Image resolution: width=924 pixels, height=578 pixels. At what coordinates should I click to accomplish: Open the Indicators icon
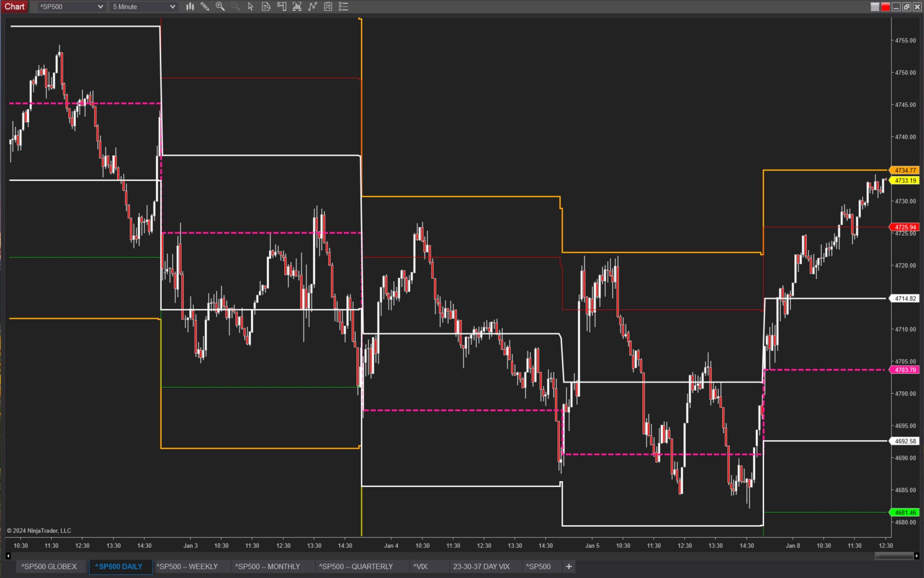pyautogui.click(x=312, y=7)
